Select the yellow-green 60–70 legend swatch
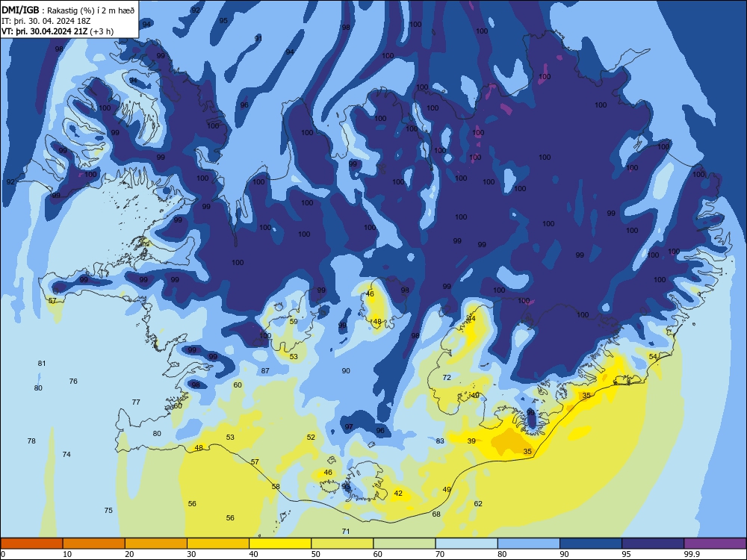The width and height of the screenshot is (747, 560). tap(404, 544)
